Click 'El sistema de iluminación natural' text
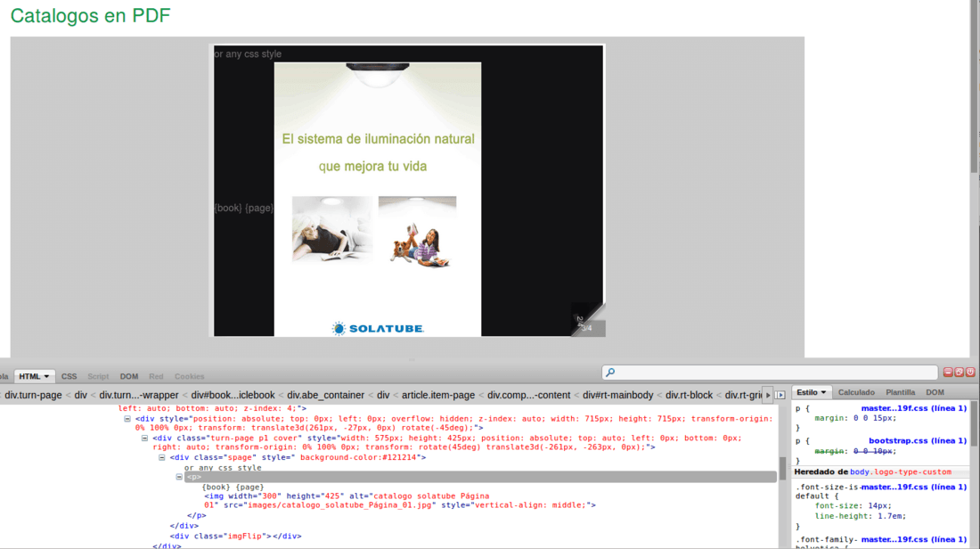This screenshot has height=549, width=980. click(x=378, y=139)
